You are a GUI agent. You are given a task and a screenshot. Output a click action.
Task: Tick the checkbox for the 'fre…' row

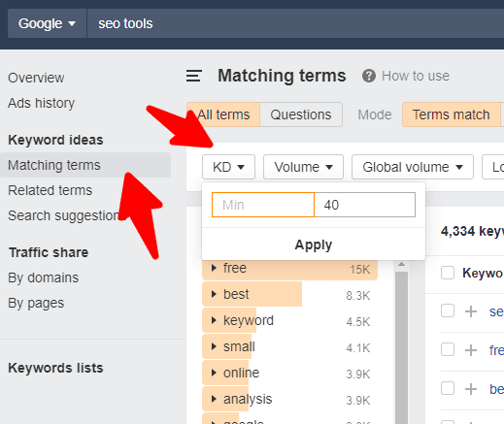tap(448, 349)
